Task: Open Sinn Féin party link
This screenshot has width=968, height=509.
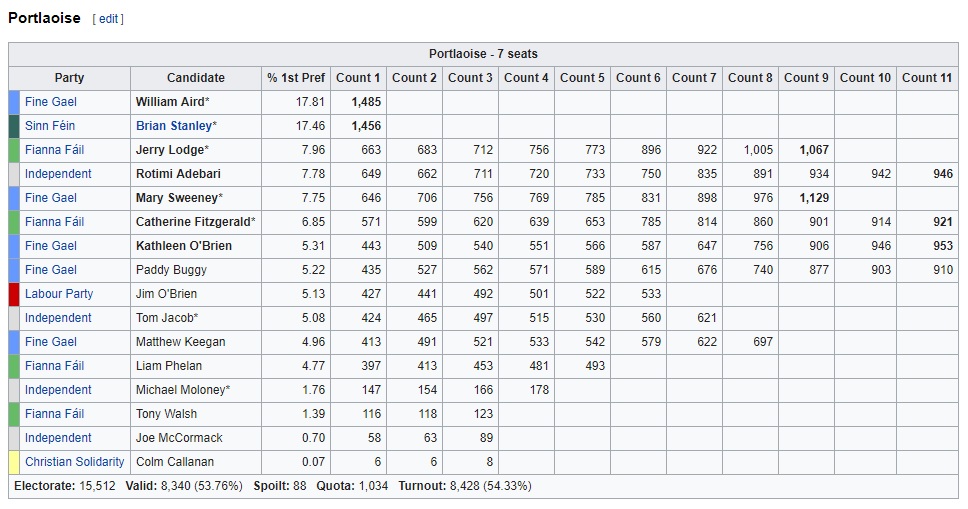Action: 50,126
